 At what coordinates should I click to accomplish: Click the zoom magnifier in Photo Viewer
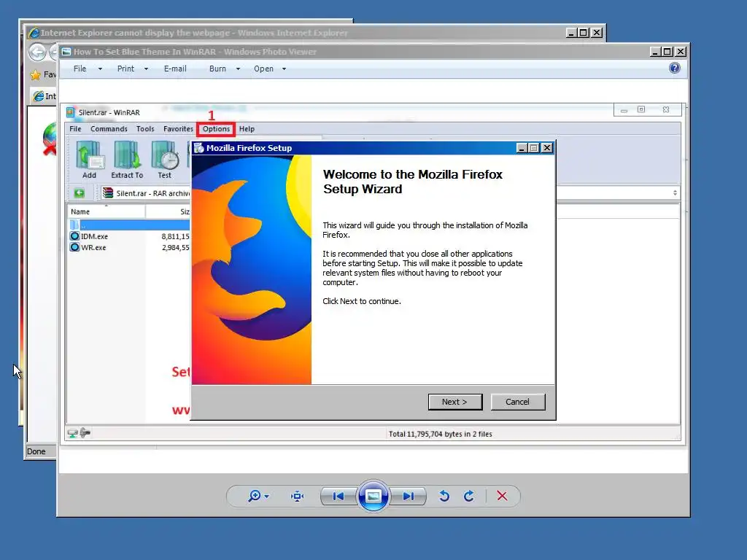point(255,496)
